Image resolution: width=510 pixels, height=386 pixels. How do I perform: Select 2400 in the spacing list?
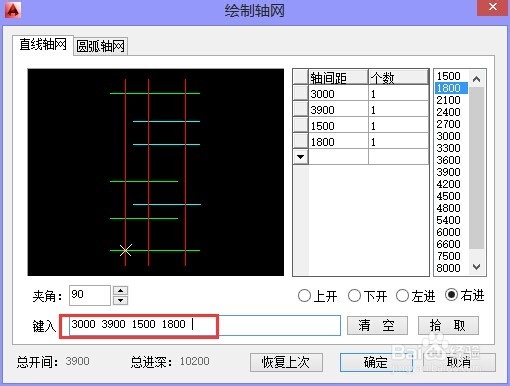449,112
